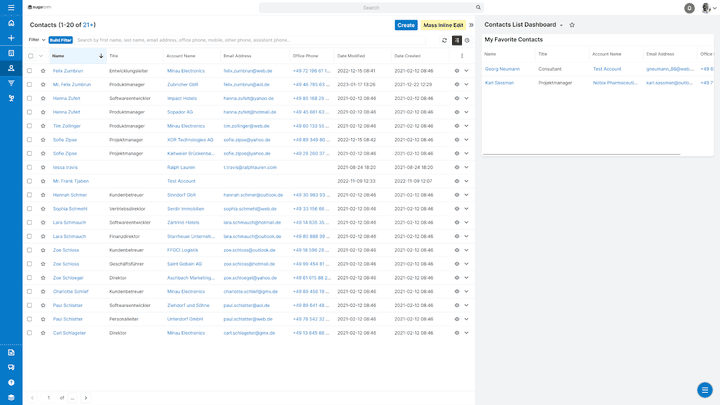Open column options three-dot menu
Viewport: 720px width, 405px height.
[x=462, y=56]
